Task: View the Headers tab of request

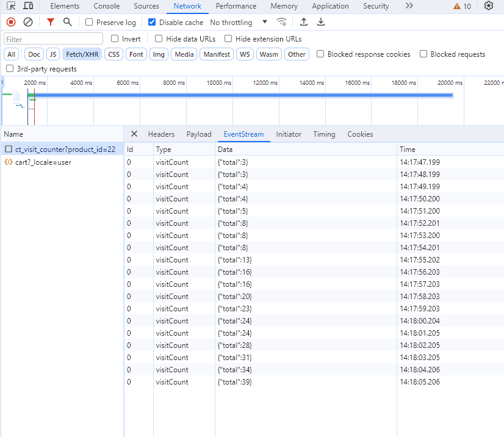Action: pyautogui.click(x=161, y=134)
